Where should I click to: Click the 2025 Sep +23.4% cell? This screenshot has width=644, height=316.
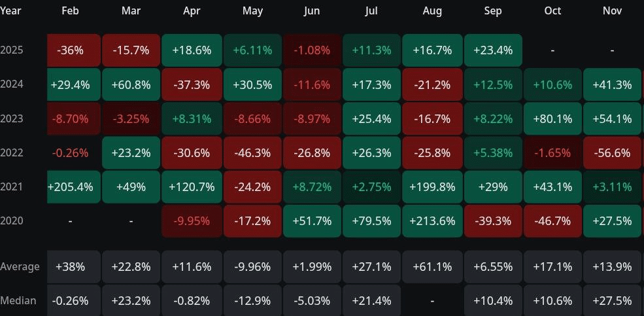[x=493, y=50]
